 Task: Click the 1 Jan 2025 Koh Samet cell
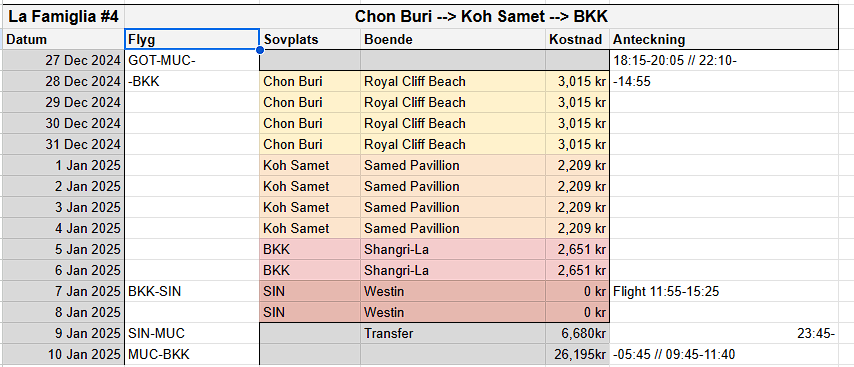309,166
